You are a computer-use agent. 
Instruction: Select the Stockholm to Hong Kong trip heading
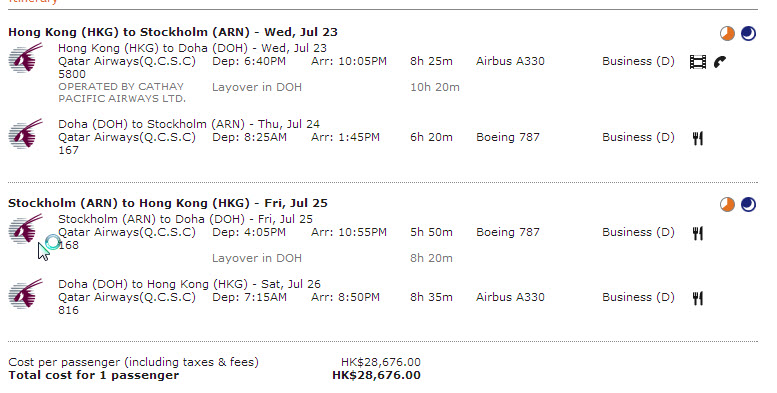click(x=168, y=203)
